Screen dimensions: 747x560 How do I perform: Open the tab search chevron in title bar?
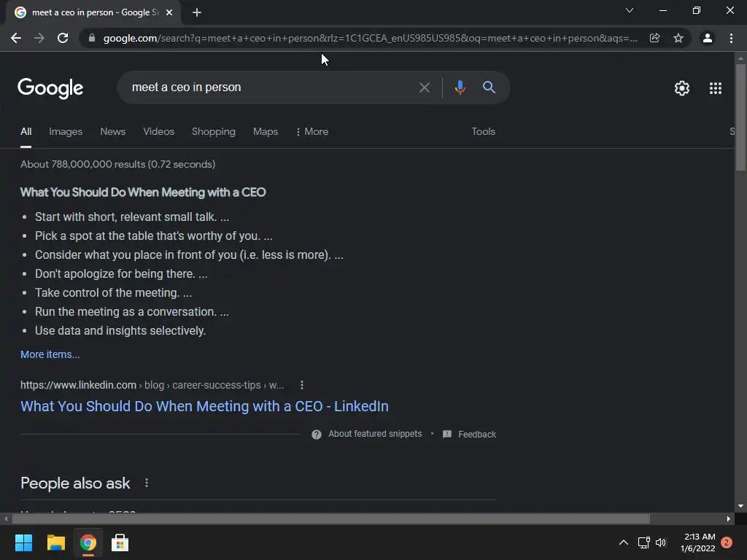[630, 10]
